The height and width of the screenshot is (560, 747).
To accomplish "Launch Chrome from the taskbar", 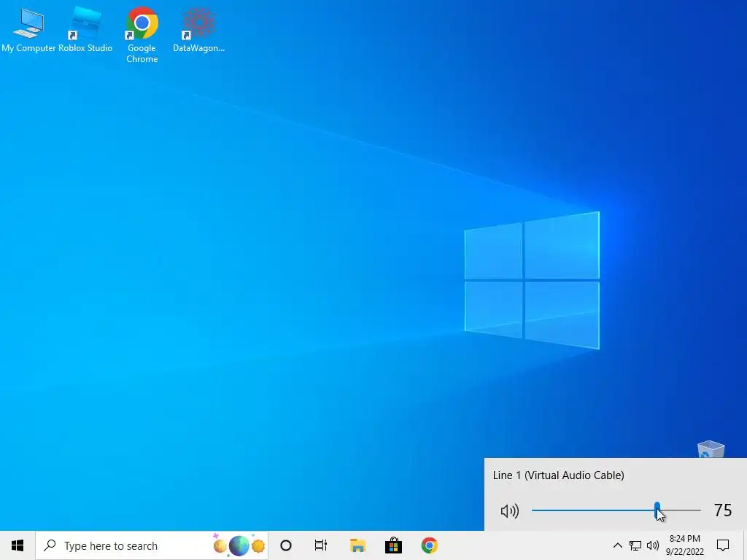I will 429,545.
